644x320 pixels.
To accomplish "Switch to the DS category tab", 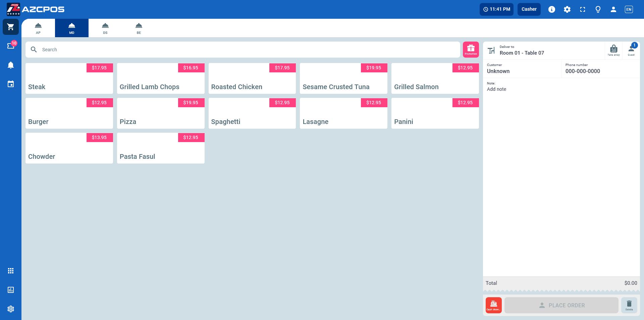I will 105,28.
